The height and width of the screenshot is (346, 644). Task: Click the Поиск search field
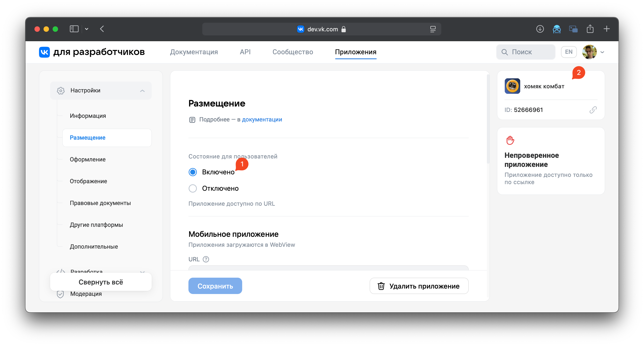pyautogui.click(x=526, y=52)
